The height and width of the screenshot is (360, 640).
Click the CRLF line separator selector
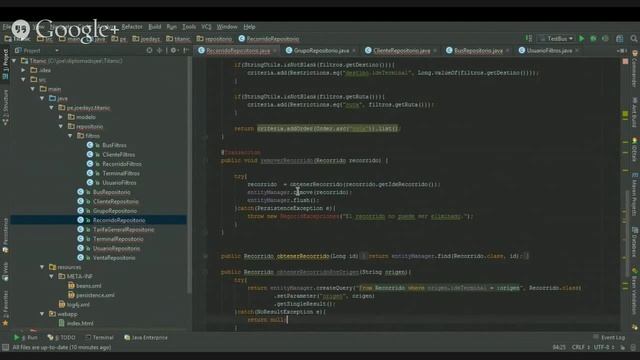tap(581, 347)
